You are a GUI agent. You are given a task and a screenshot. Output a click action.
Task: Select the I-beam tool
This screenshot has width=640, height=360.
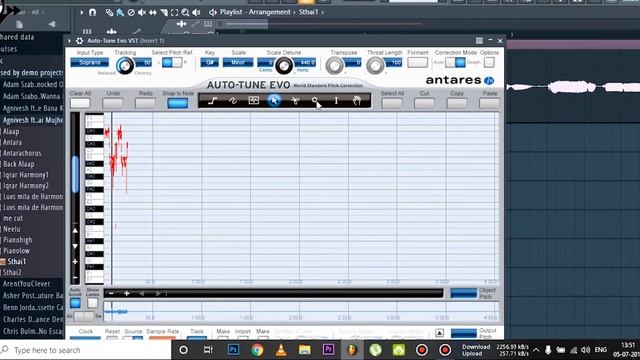[336, 100]
